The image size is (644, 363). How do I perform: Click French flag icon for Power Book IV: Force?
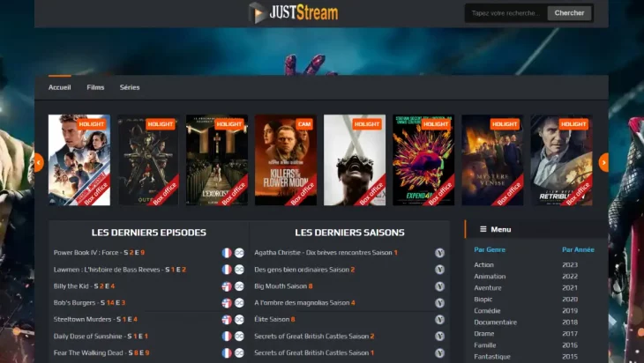click(227, 253)
